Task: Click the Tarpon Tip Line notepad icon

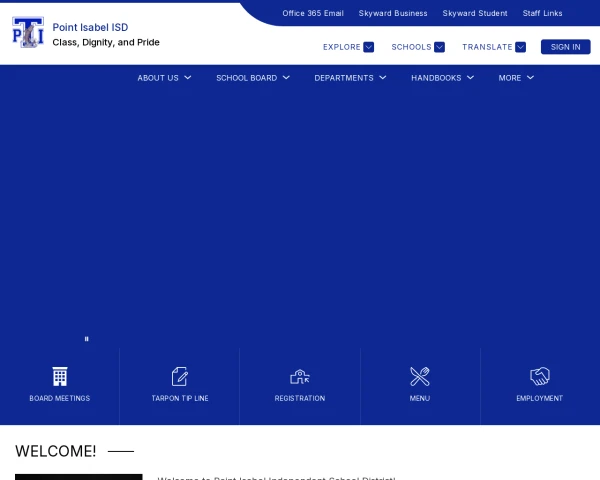Action: (179, 376)
